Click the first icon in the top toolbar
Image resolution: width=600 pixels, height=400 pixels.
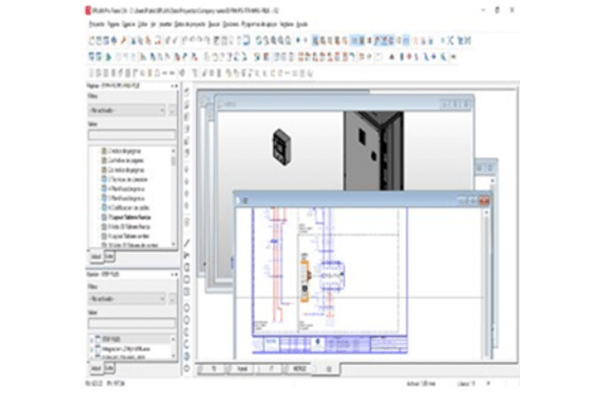[92, 41]
